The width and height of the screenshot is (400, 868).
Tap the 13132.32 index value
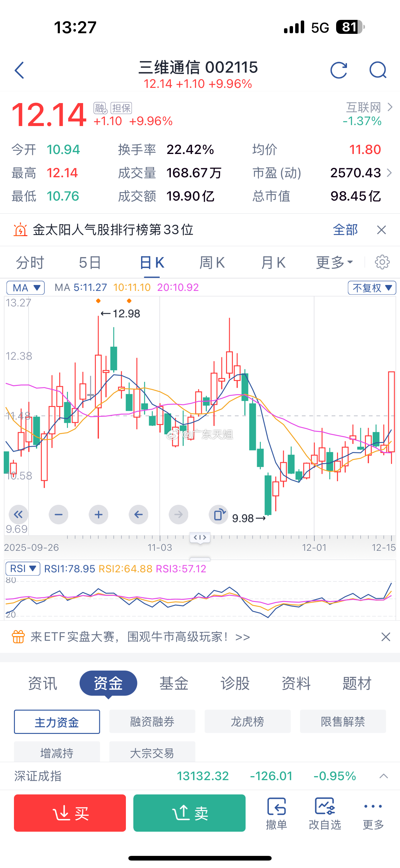(203, 776)
